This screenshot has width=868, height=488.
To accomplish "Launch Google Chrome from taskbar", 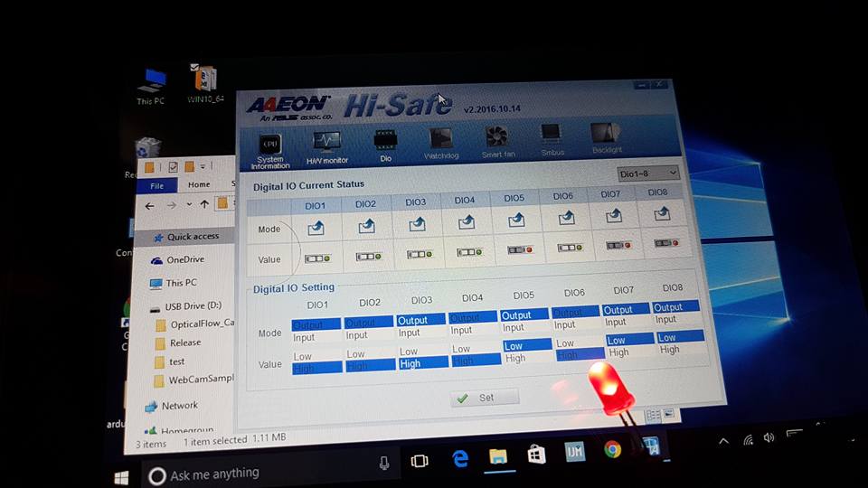I will tap(612, 449).
